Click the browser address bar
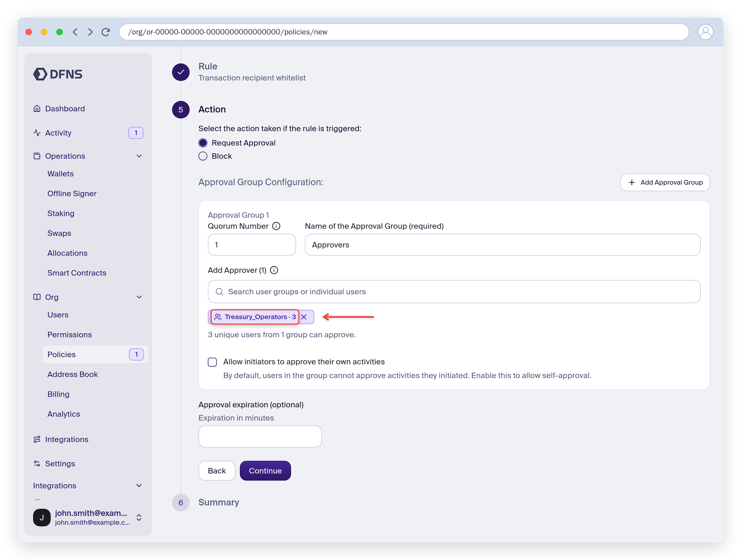Image resolution: width=741 pixels, height=560 pixels. click(x=404, y=32)
